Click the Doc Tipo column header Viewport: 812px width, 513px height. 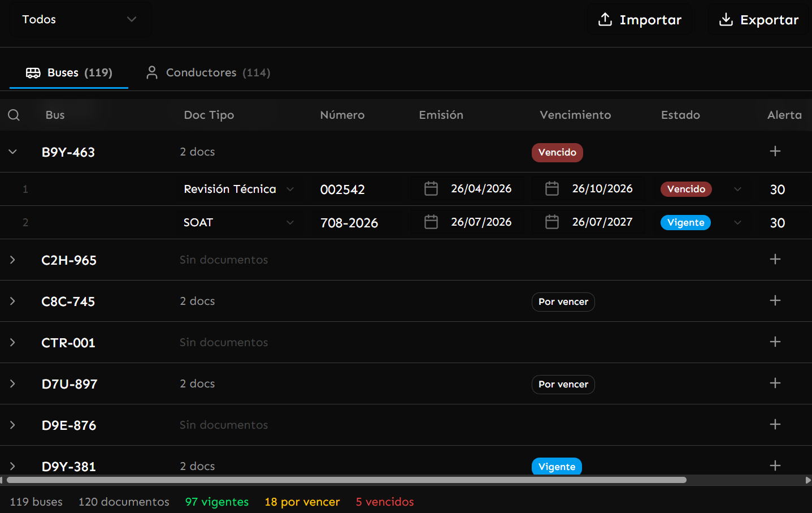point(209,115)
